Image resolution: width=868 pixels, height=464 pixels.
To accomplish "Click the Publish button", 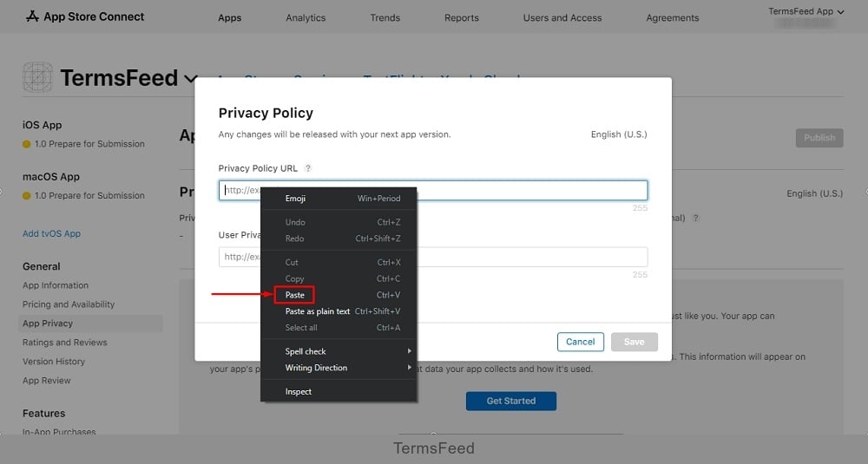I will 819,138.
